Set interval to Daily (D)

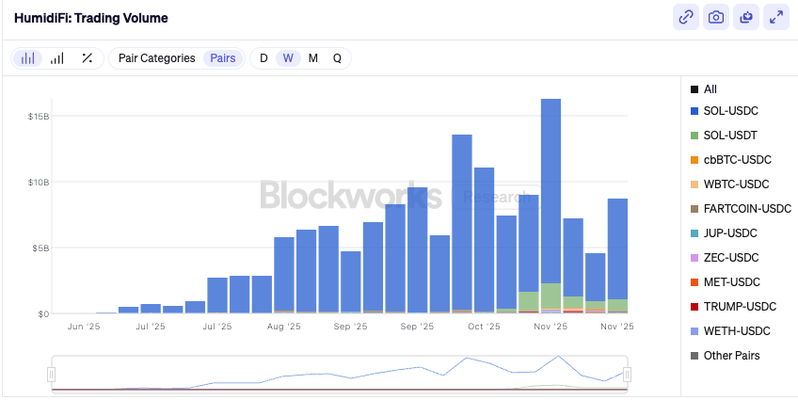264,58
